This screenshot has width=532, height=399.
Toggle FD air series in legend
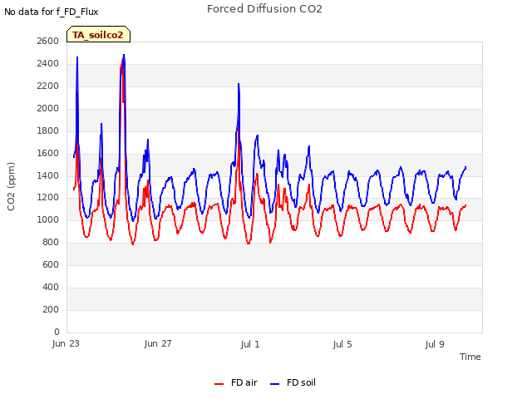[236, 382]
